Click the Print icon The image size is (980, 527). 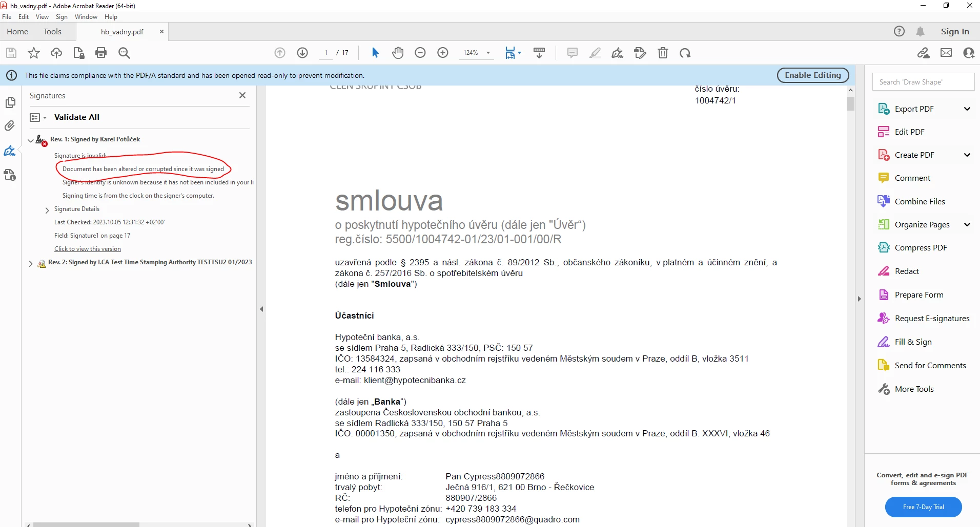pyautogui.click(x=101, y=53)
